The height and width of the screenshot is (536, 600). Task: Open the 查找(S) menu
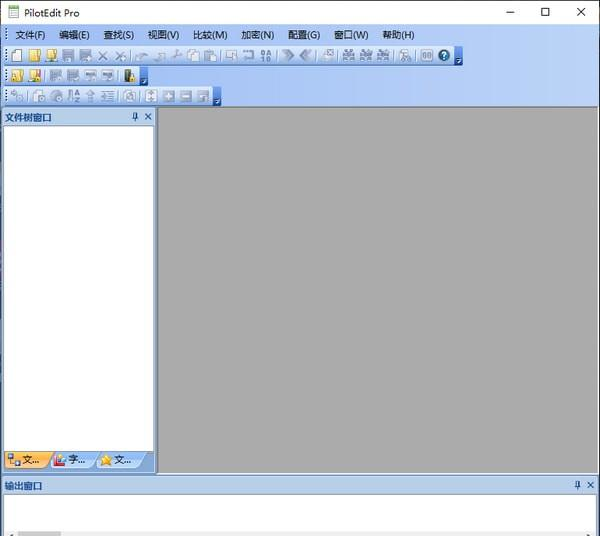119,35
